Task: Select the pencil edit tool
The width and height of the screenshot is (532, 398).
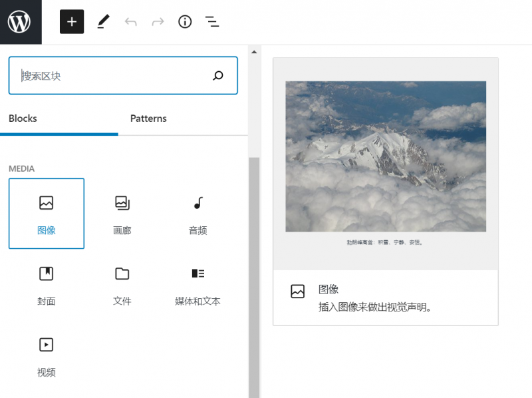Action: point(102,22)
